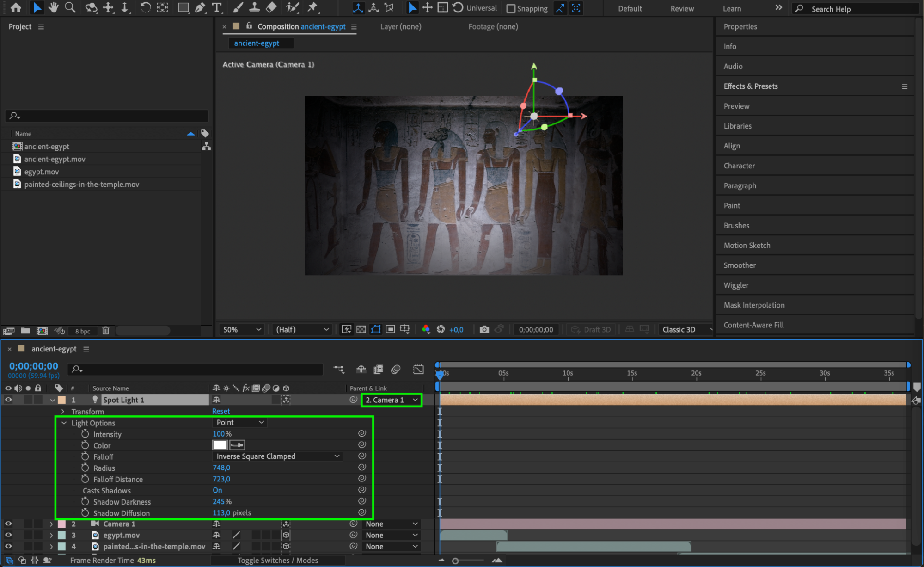Viewport: 924px width, 567px height.
Task: Click the take snapshot camera icon
Action: [x=484, y=329]
